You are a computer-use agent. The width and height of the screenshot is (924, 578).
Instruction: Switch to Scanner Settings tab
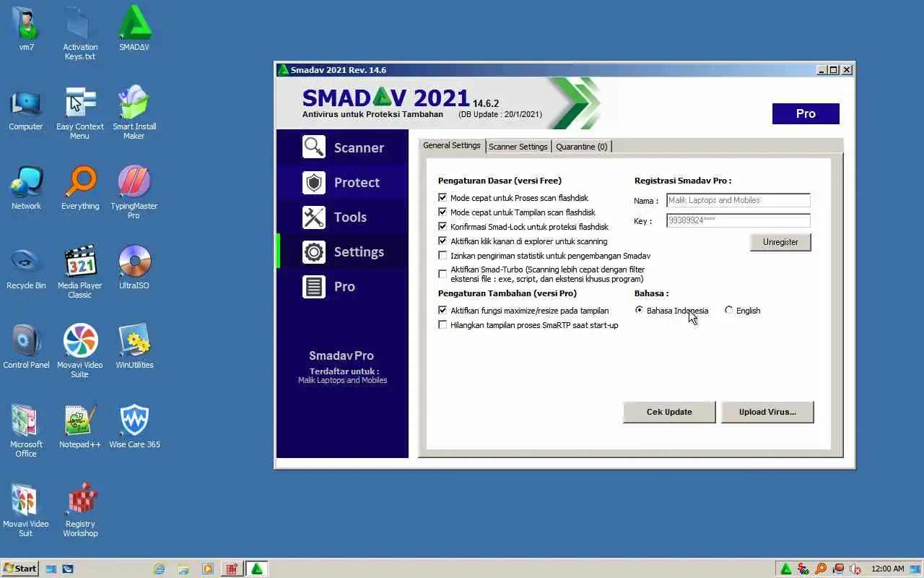tap(518, 147)
